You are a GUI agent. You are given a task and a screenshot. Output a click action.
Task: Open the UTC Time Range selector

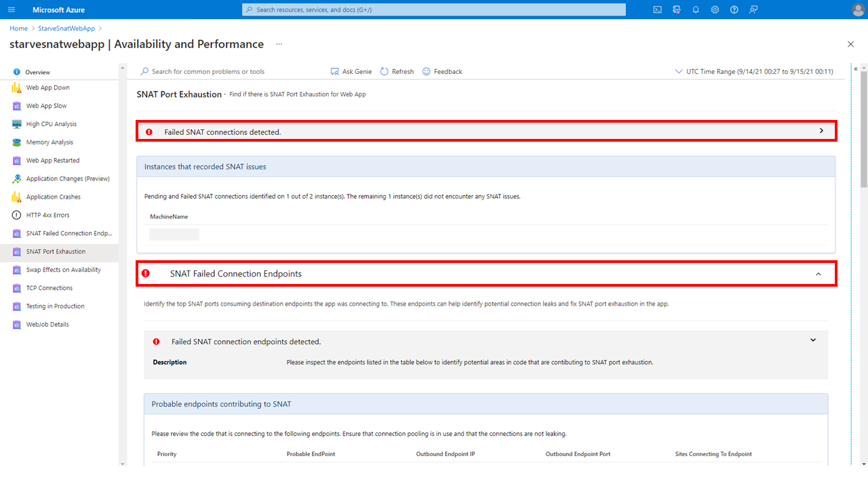point(753,71)
